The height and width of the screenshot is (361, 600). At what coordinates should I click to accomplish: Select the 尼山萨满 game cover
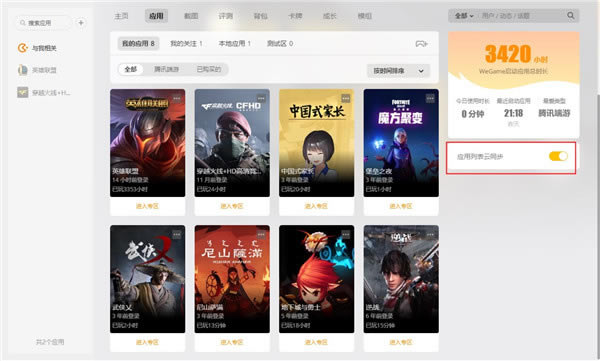232,279
